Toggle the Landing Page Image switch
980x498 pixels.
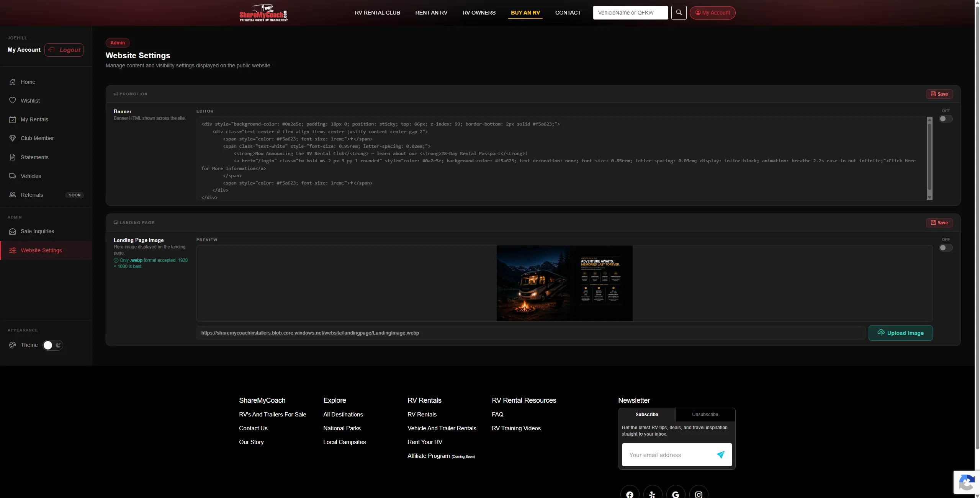click(x=946, y=248)
